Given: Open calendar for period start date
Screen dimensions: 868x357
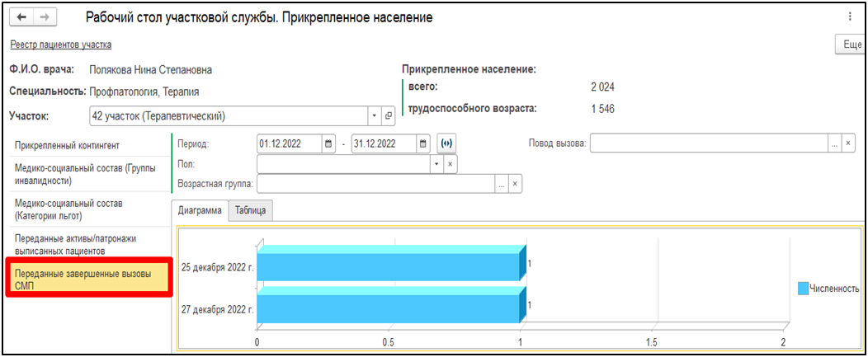Looking at the screenshot, I should coord(328,143).
